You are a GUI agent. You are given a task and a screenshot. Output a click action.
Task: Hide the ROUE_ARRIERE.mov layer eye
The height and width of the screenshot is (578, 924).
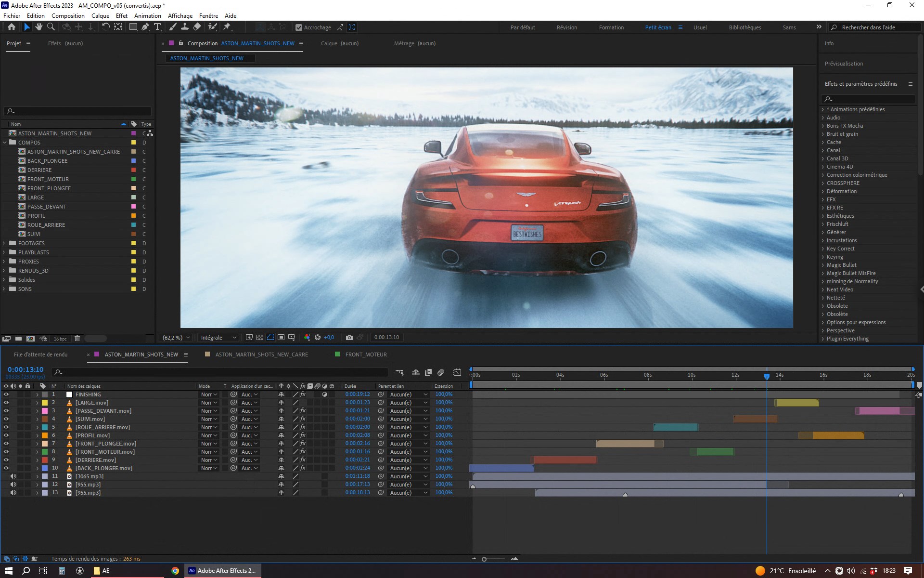pos(6,427)
